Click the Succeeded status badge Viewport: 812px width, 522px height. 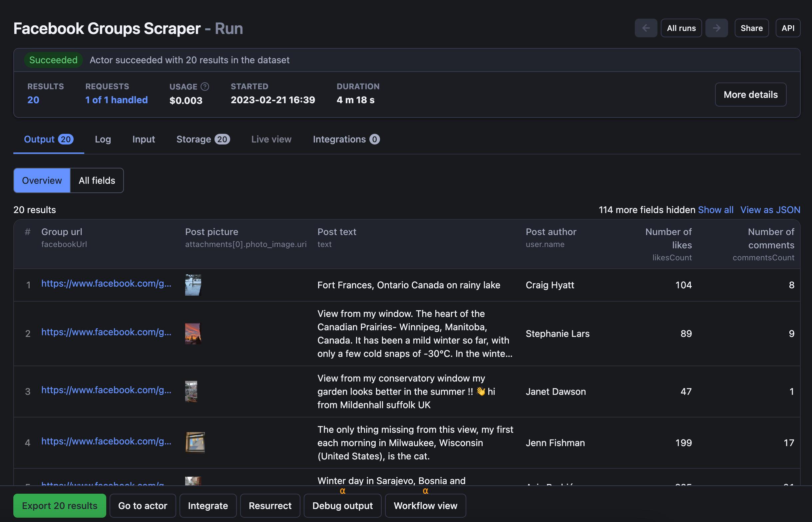(x=53, y=60)
